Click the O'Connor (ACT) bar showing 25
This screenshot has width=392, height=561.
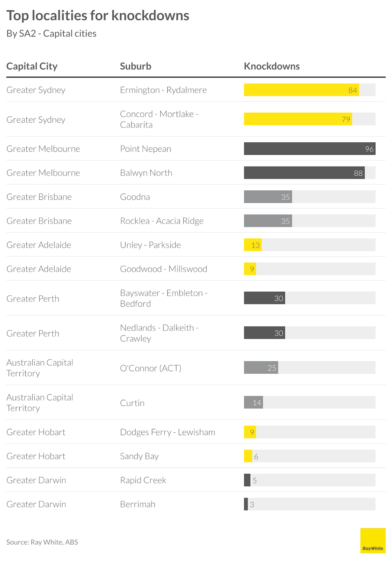[x=261, y=367]
